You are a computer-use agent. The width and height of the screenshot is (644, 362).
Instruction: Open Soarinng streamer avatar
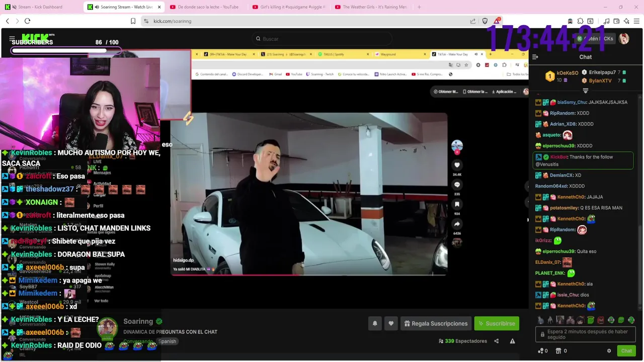107,329
